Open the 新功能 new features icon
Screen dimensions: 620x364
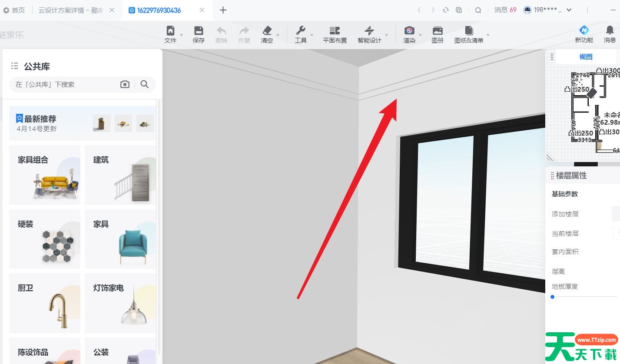584,30
